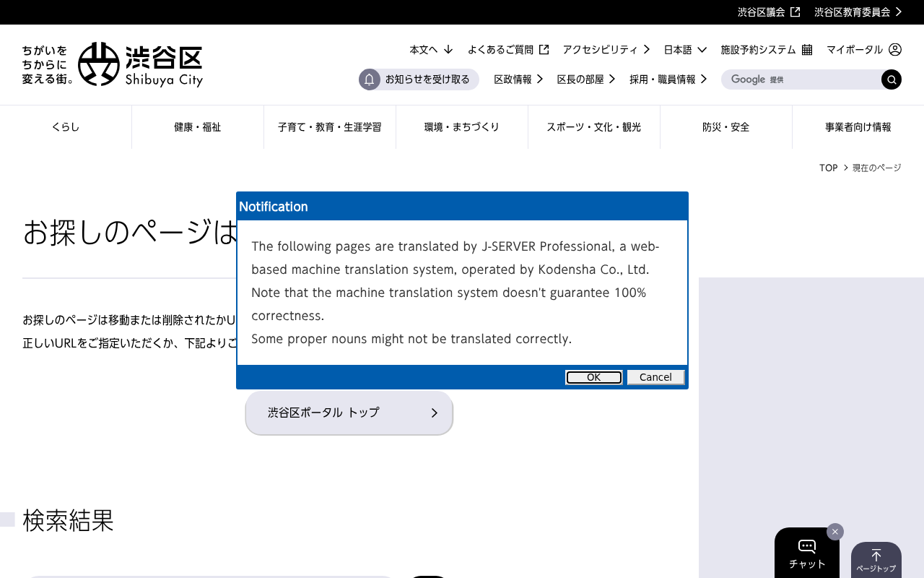Click OK in Notification dialog

[x=593, y=377]
